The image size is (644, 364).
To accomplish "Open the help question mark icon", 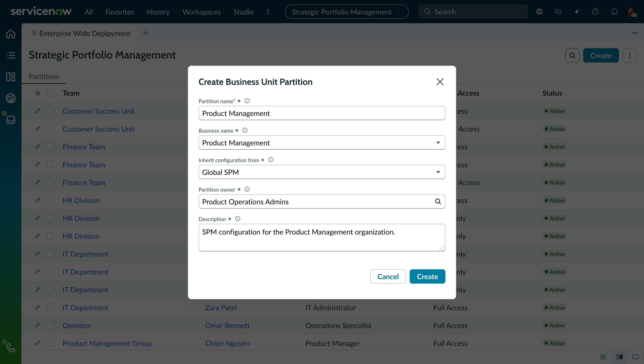I will click(595, 11).
